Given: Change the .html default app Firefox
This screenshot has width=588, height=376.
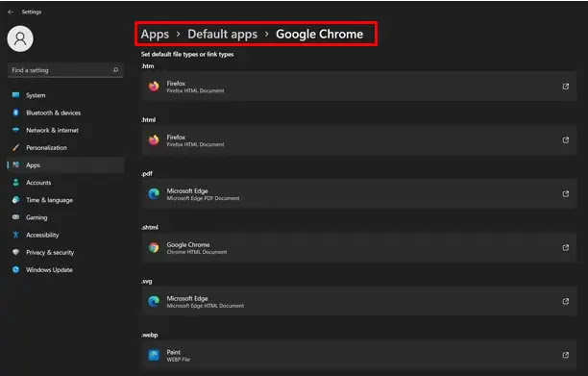Looking at the screenshot, I should 359,140.
